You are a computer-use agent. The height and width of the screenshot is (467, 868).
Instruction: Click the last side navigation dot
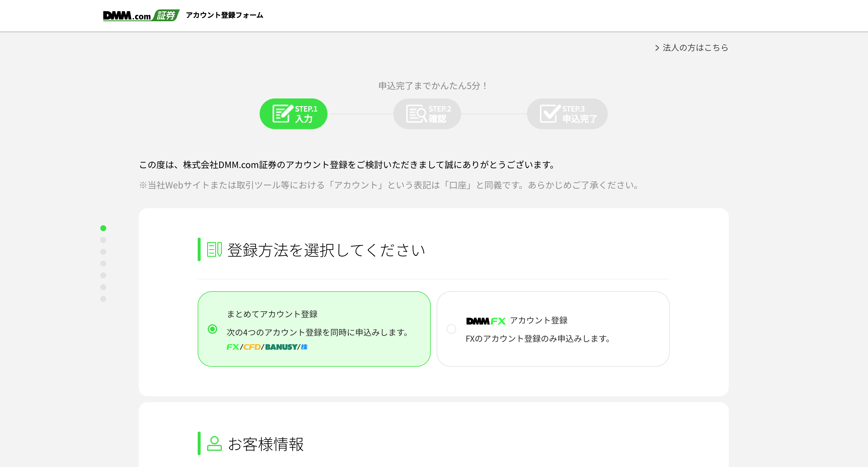(104, 299)
